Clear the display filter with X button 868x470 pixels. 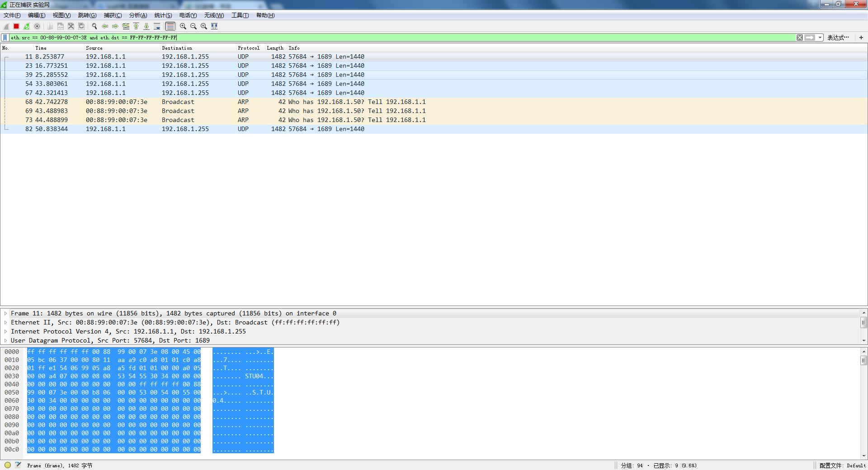800,38
